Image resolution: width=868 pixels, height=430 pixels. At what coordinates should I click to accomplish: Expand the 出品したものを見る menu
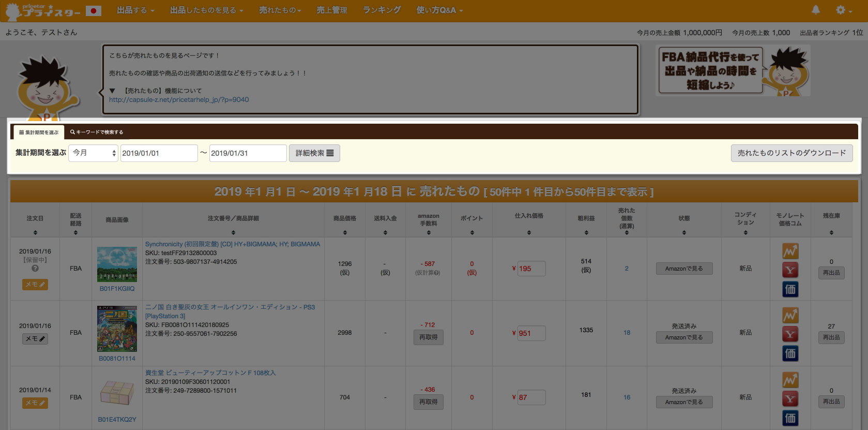(x=206, y=10)
